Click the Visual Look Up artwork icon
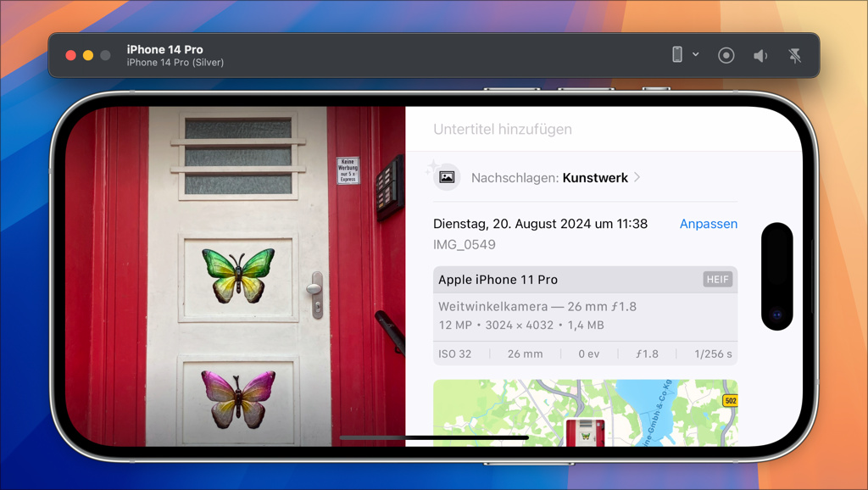 (x=447, y=177)
